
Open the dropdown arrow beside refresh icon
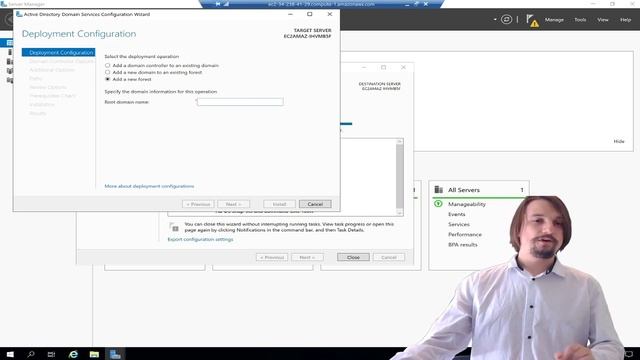[495, 19]
